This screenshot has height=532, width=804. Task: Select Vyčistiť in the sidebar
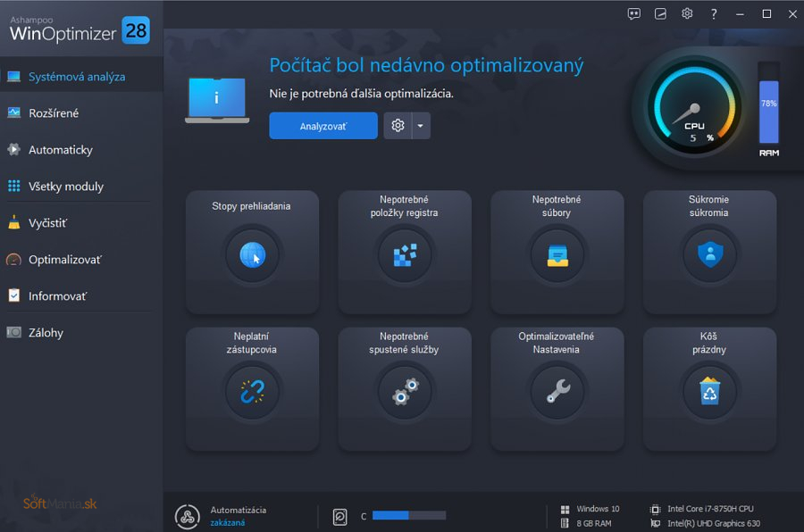point(82,223)
